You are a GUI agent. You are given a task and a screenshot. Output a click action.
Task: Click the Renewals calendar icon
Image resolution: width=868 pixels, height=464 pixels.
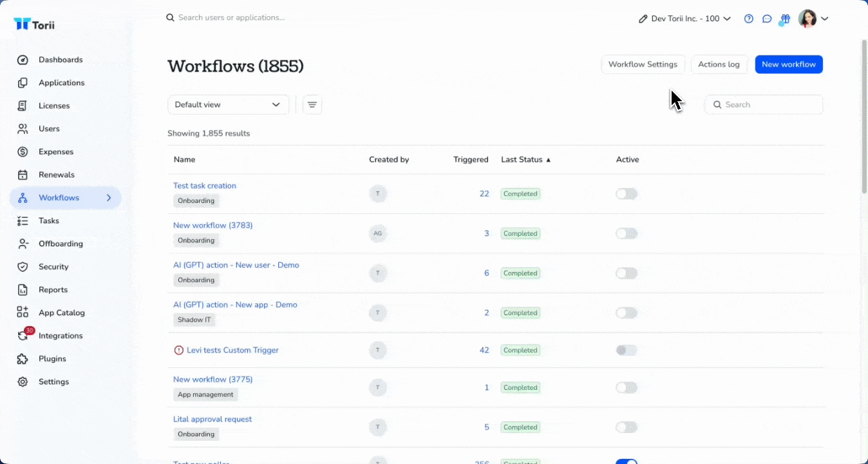point(23,175)
